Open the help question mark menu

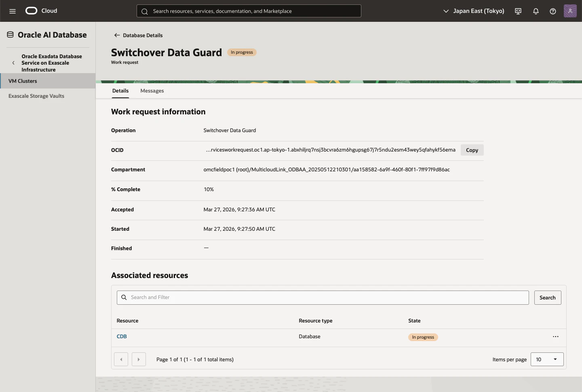point(553,11)
